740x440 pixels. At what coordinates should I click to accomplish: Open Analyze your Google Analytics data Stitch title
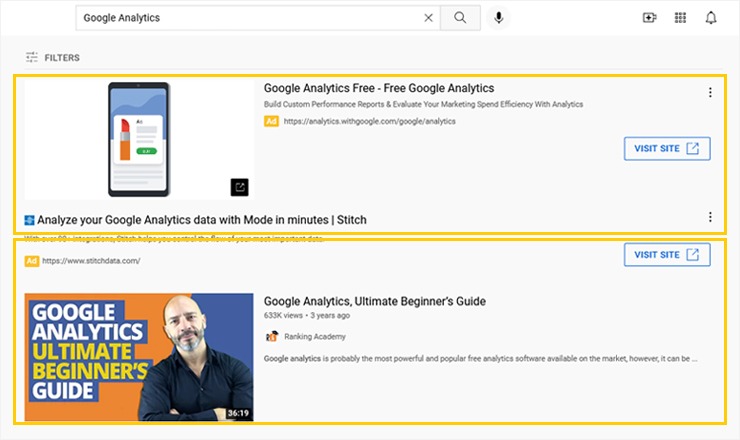[202, 220]
